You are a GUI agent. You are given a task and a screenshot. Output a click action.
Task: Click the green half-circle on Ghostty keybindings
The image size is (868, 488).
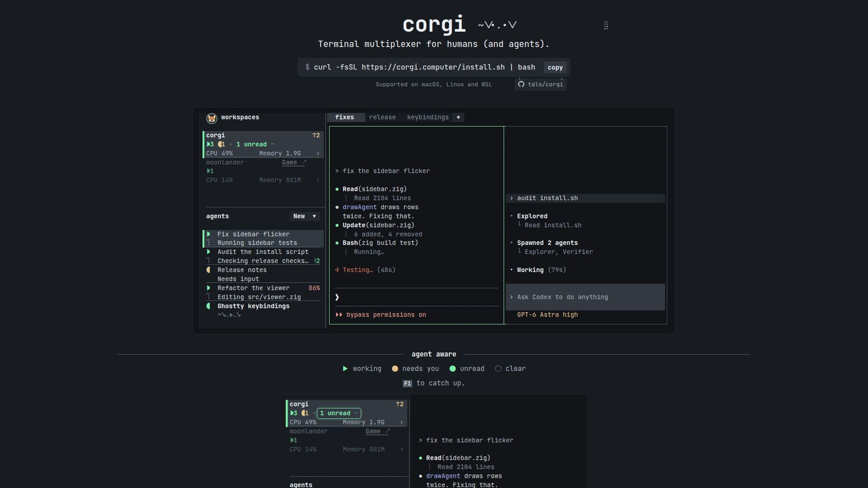[208, 306]
